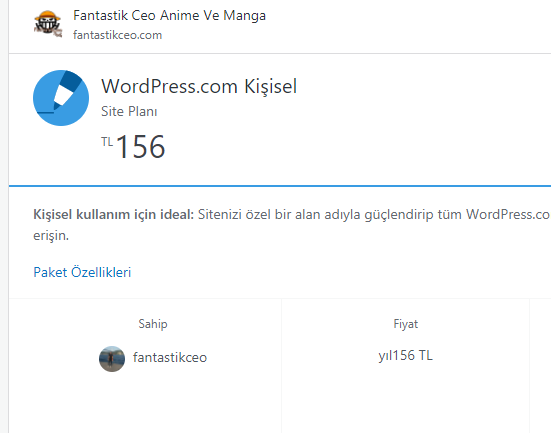Open the Paket Özellikleri link
Image resolution: width=551 pixels, height=433 pixels.
pos(82,272)
